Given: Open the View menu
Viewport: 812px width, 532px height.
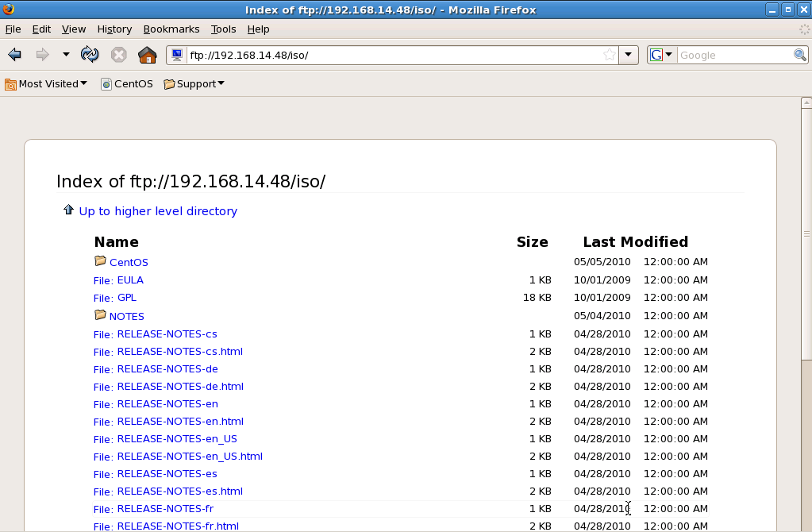Looking at the screenshot, I should 74,29.
